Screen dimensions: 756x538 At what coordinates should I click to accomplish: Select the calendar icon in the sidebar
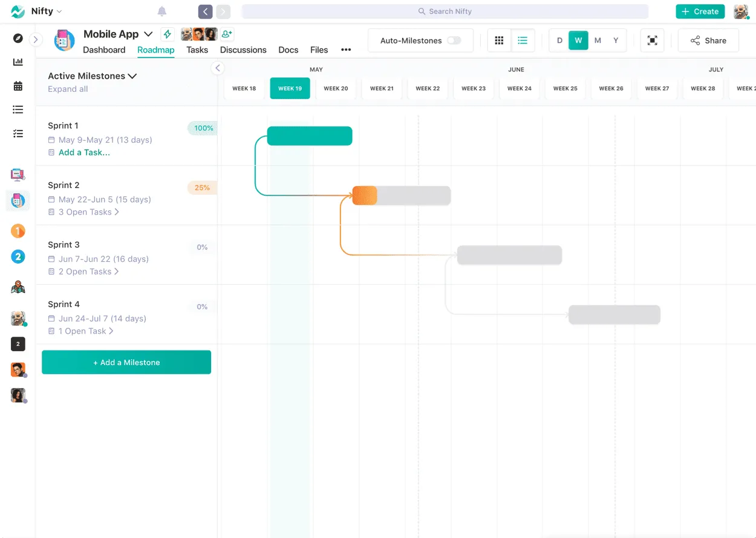pos(18,85)
